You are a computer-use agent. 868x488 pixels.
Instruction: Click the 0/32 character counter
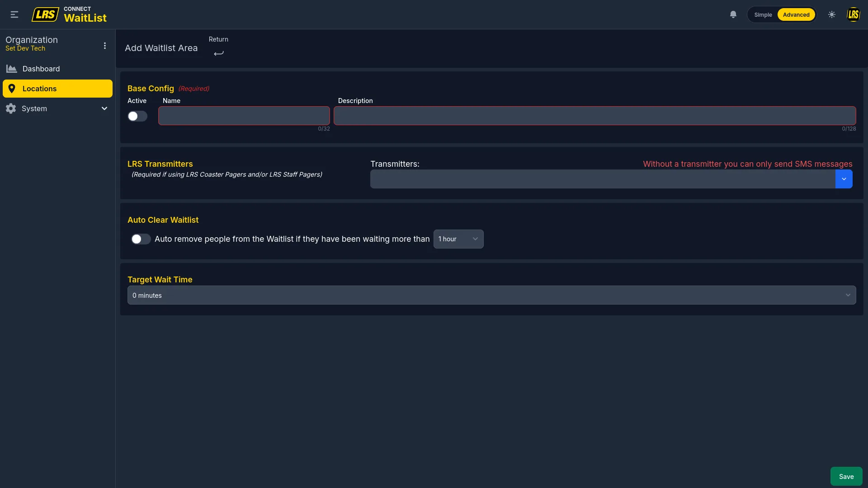tap(324, 129)
